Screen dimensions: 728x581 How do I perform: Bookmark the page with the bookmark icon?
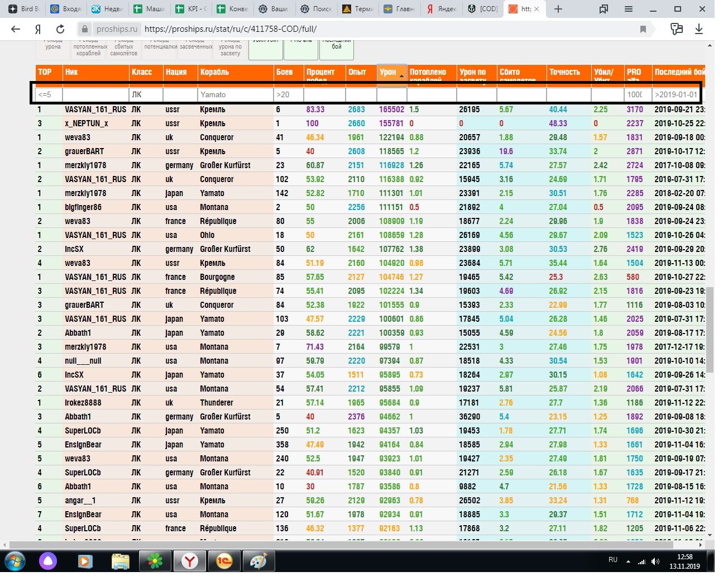tap(643, 29)
